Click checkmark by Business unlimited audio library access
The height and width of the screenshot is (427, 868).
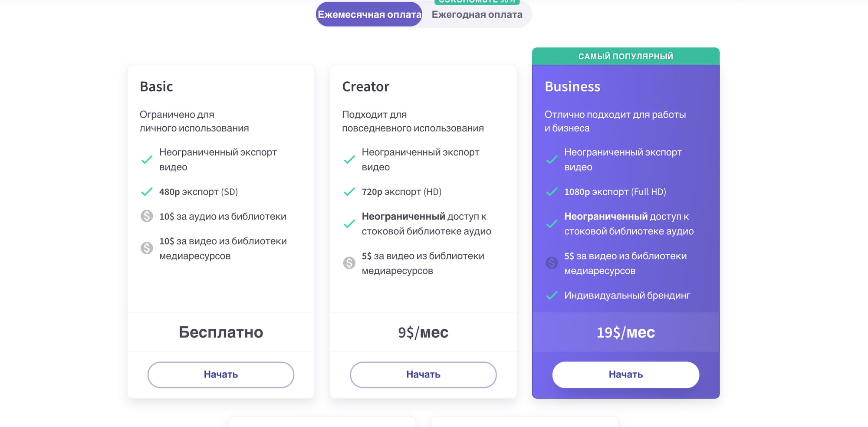click(552, 224)
